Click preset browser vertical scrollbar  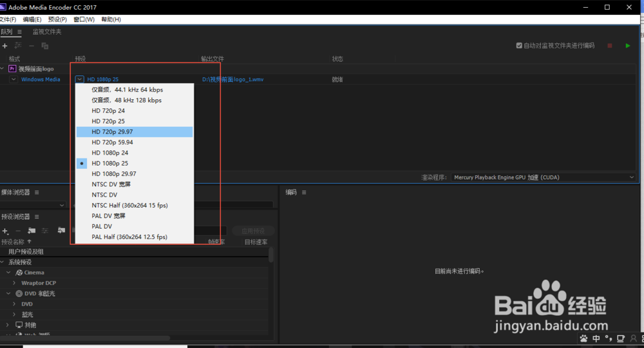(270, 255)
